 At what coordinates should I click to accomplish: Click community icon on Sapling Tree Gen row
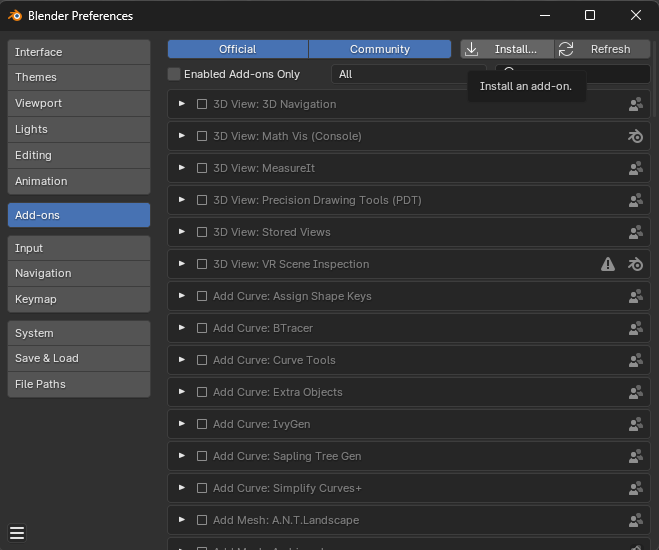(635, 456)
